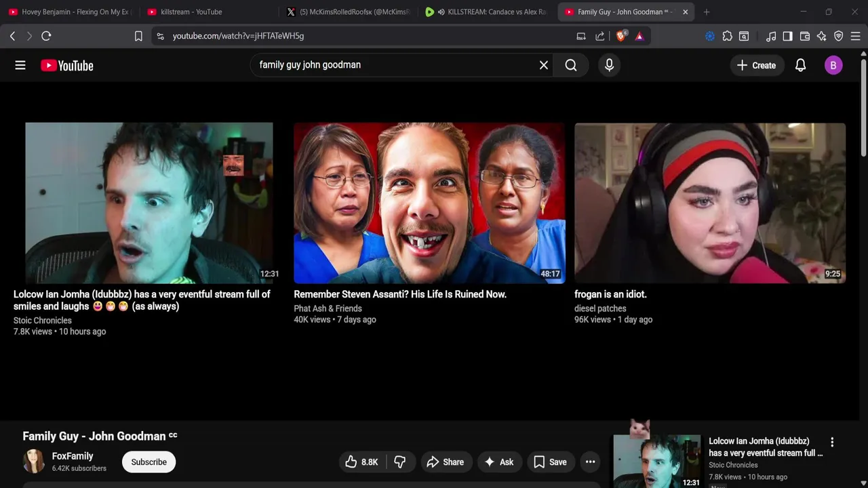Image resolution: width=868 pixels, height=488 pixels.
Task: Visit Stoic Chronicles channel under large card
Action: (42, 321)
